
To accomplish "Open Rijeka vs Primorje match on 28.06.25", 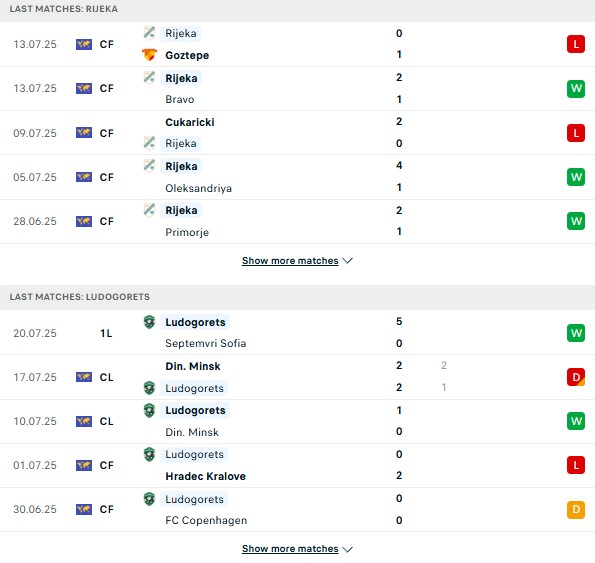I will pos(298,221).
